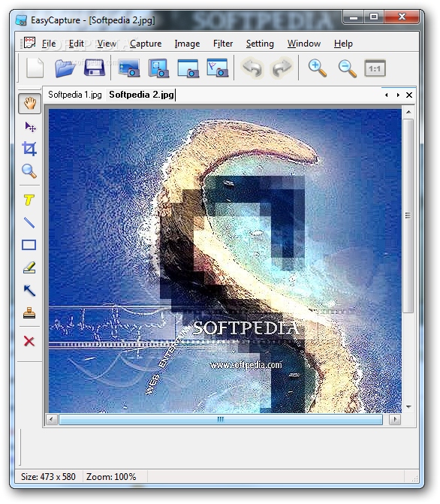
Task: Select the magnifier zoom tool in sidebar
Action: click(29, 171)
